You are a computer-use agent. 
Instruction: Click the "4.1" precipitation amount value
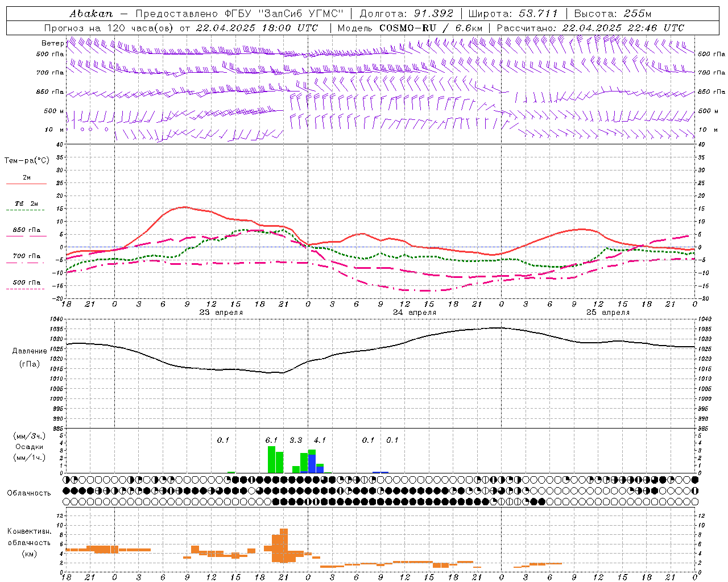(320, 440)
